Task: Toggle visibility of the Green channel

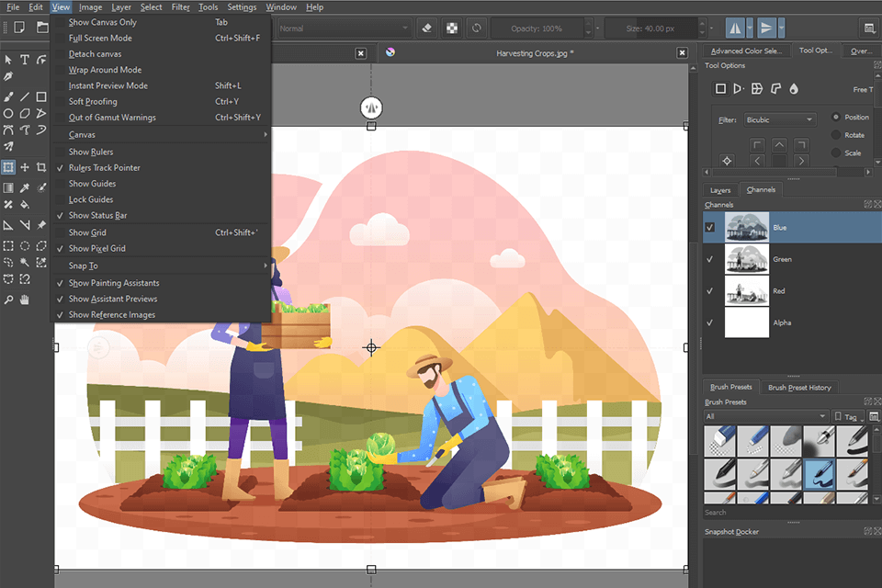Action: (709, 259)
